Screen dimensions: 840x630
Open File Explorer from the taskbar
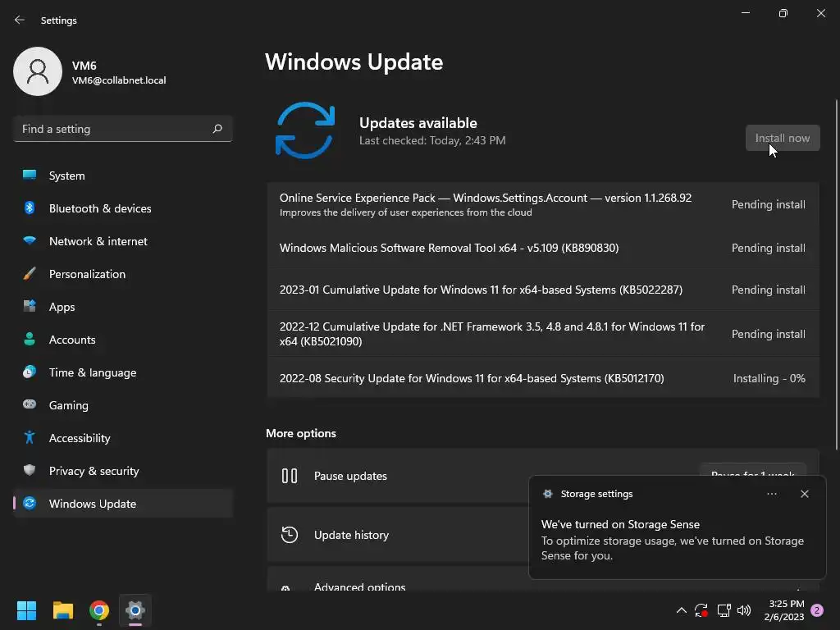(62, 610)
